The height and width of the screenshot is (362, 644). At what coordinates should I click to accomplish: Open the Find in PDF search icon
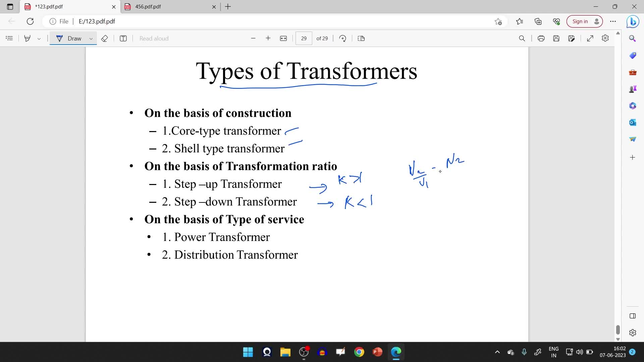coord(522,39)
